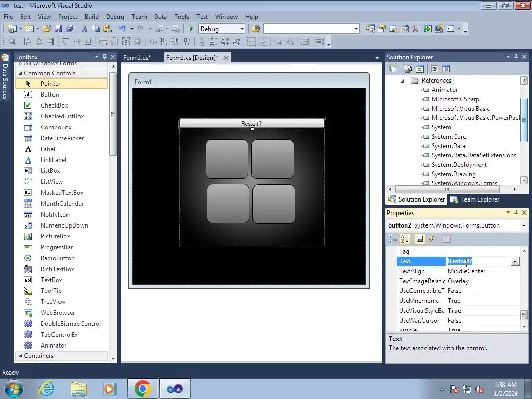
Task: Start debugging with the green play icon
Action: (191, 29)
